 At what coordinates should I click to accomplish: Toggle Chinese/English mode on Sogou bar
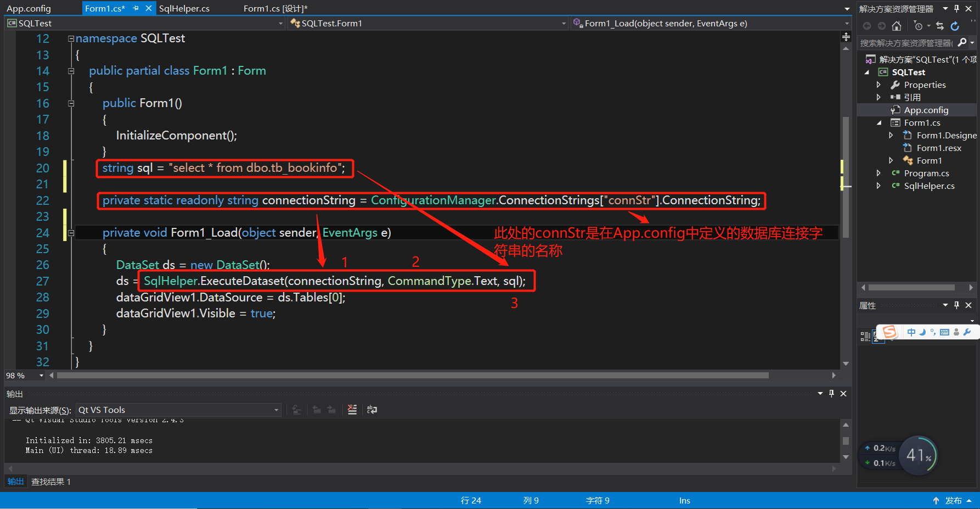point(911,332)
